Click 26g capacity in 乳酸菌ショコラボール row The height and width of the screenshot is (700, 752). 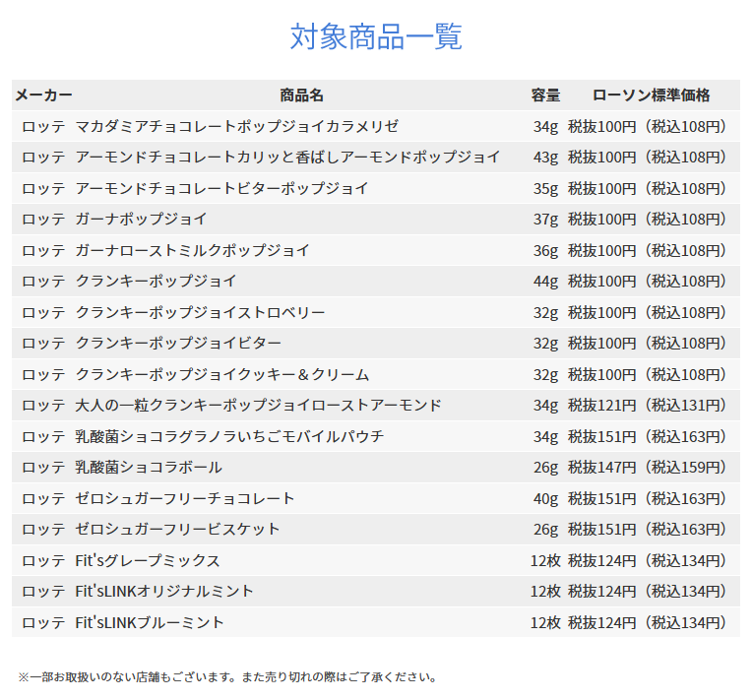[545, 467]
